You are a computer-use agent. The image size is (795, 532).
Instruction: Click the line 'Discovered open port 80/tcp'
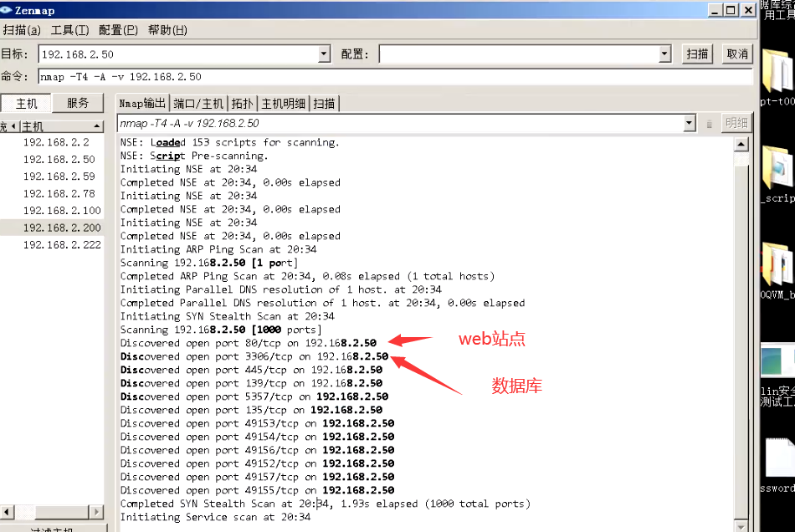tap(249, 343)
